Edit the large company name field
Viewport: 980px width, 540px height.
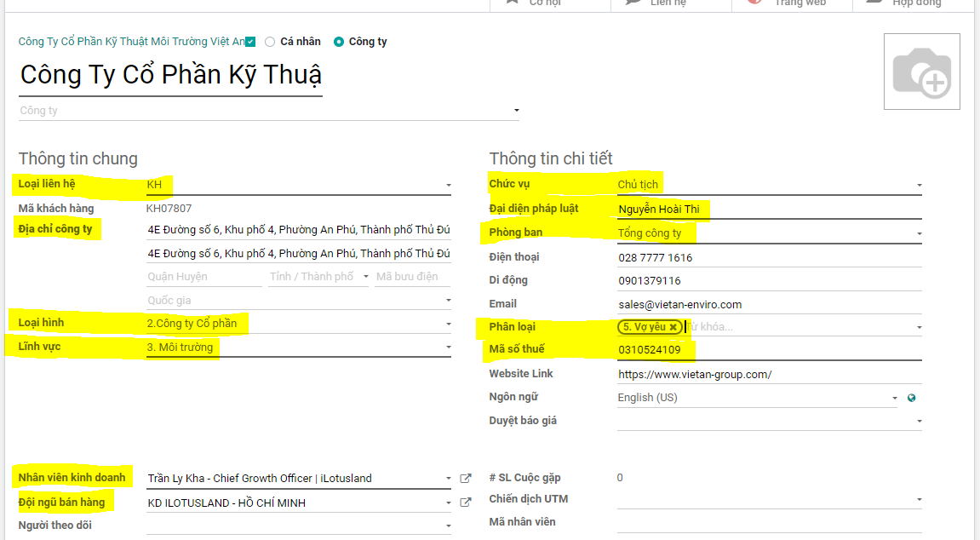coord(170,75)
